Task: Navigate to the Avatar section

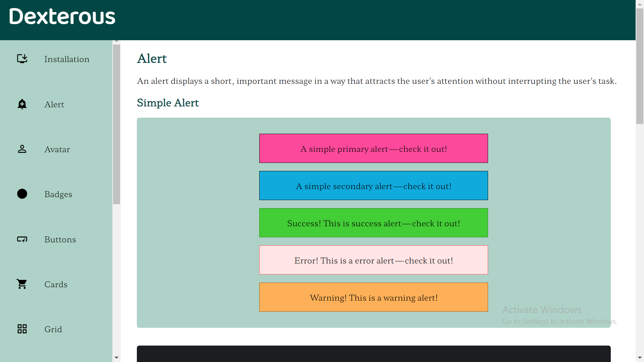Action: pyautogui.click(x=57, y=149)
